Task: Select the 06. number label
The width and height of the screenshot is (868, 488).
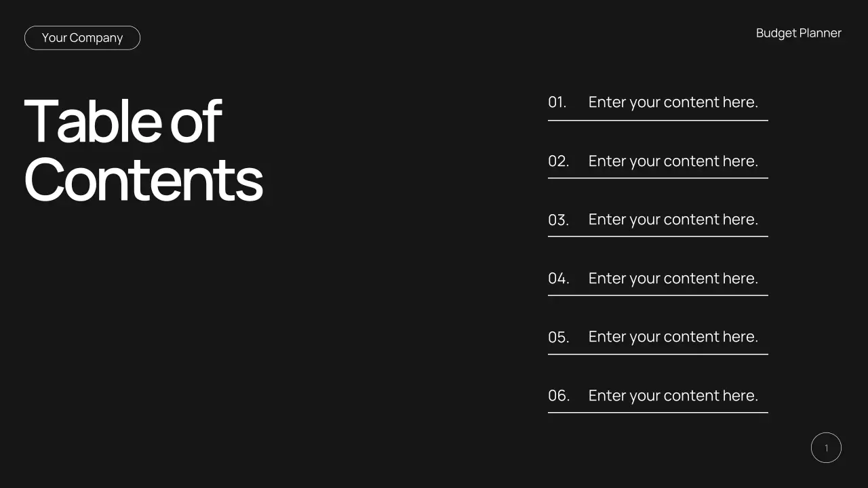Action: click(558, 396)
